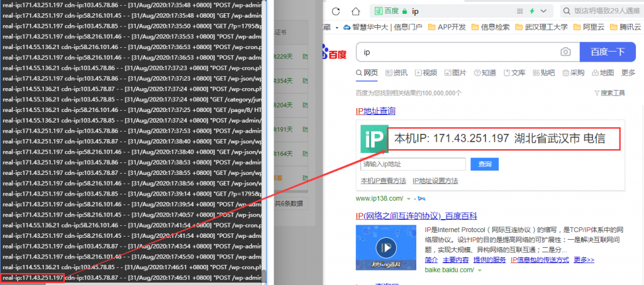Open the IP地址查询 result link
This screenshot has width=644, height=285.
coord(375,111)
